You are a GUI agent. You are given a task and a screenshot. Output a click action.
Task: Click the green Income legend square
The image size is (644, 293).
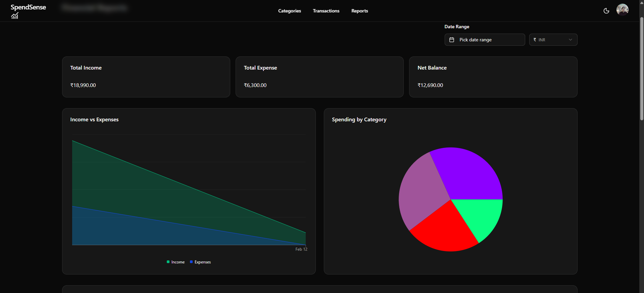coord(168,262)
